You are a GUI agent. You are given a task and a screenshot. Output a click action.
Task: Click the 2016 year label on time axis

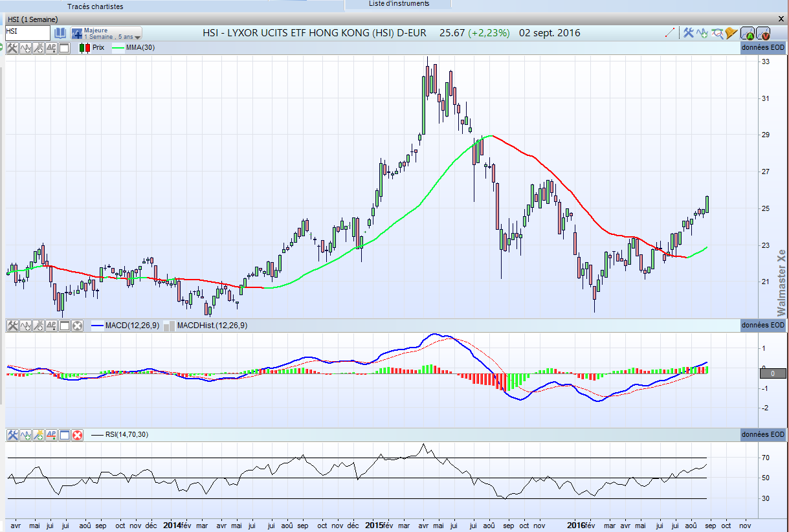click(x=575, y=526)
